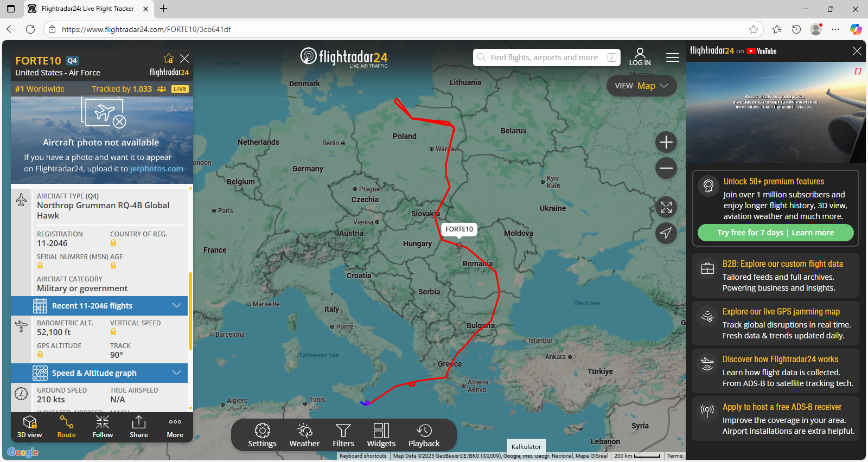Start the free 7 day trial
The height and width of the screenshot is (462, 868).
click(775, 233)
